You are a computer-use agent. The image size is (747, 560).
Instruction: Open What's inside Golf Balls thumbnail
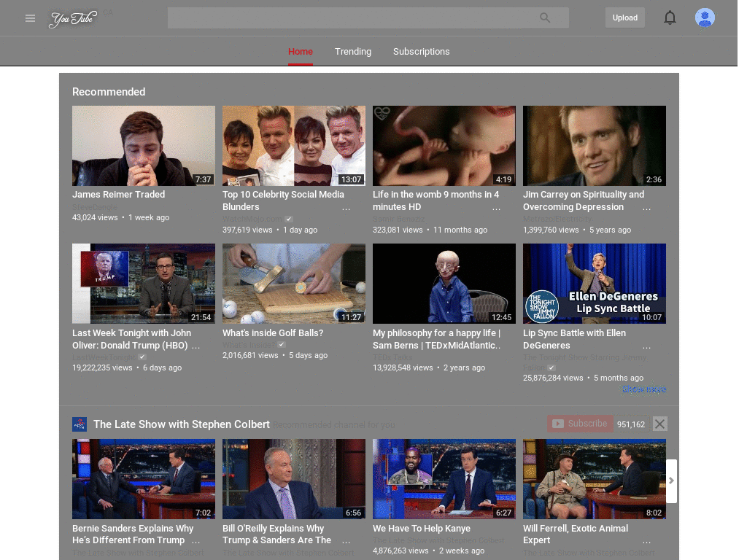[x=294, y=284]
